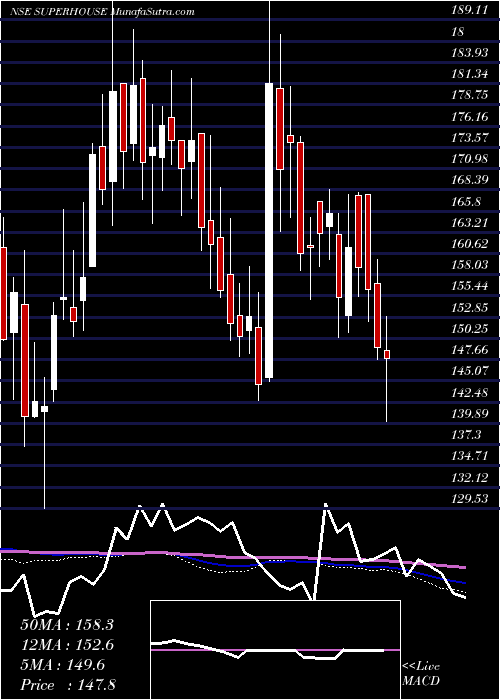Select price level 181.34 on the axis
The width and height of the screenshot is (500, 700).
(469, 75)
